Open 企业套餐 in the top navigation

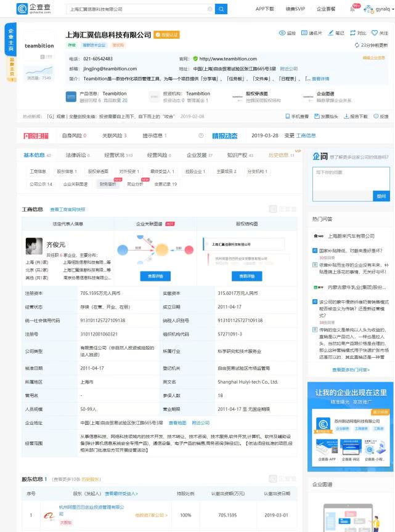[326, 9]
